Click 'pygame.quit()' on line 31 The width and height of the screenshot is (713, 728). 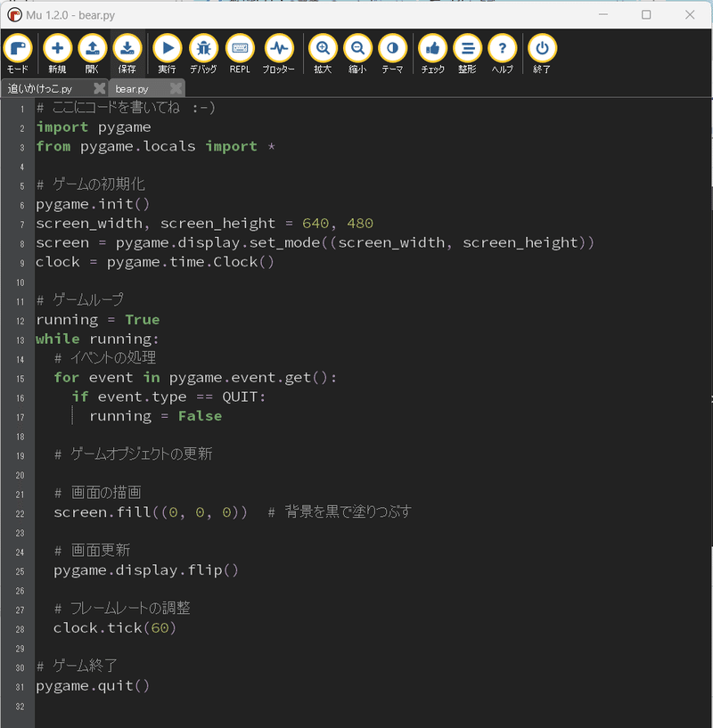93,686
